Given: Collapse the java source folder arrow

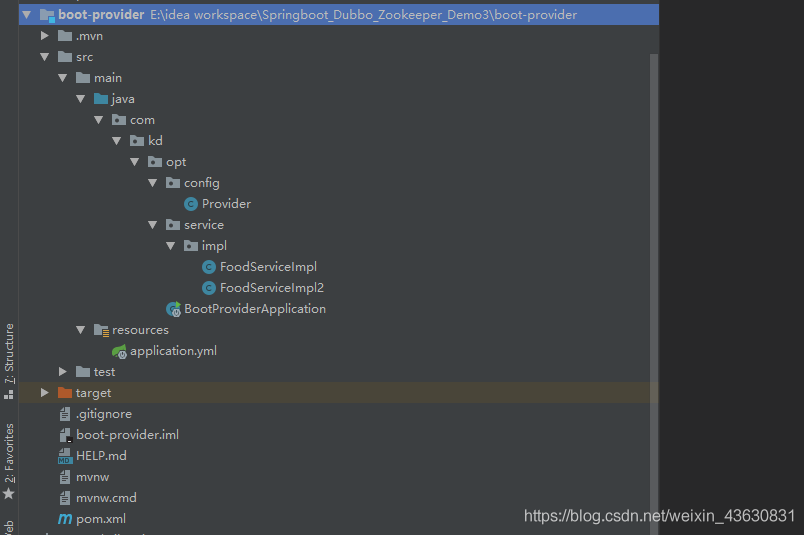Looking at the screenshot, I should [x=81, y=99].
